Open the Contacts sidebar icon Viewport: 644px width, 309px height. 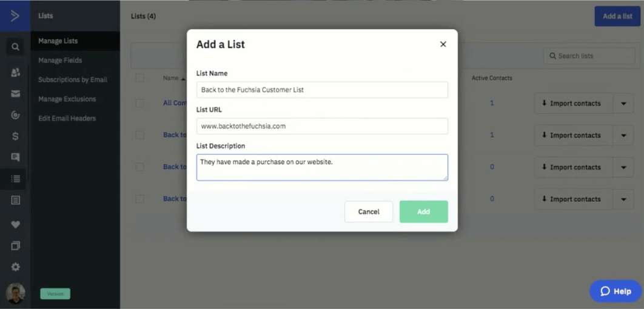[15, 72]
